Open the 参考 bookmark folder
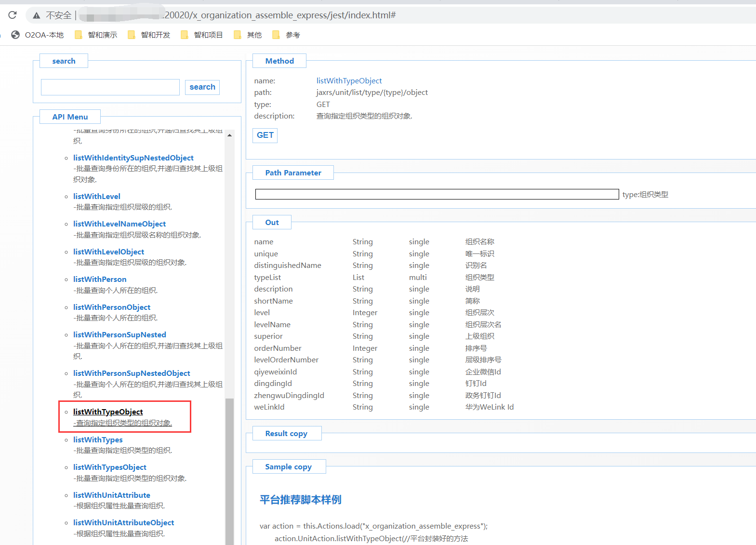Viewport: 756px width, 545px height. click(x=287, y=35)
